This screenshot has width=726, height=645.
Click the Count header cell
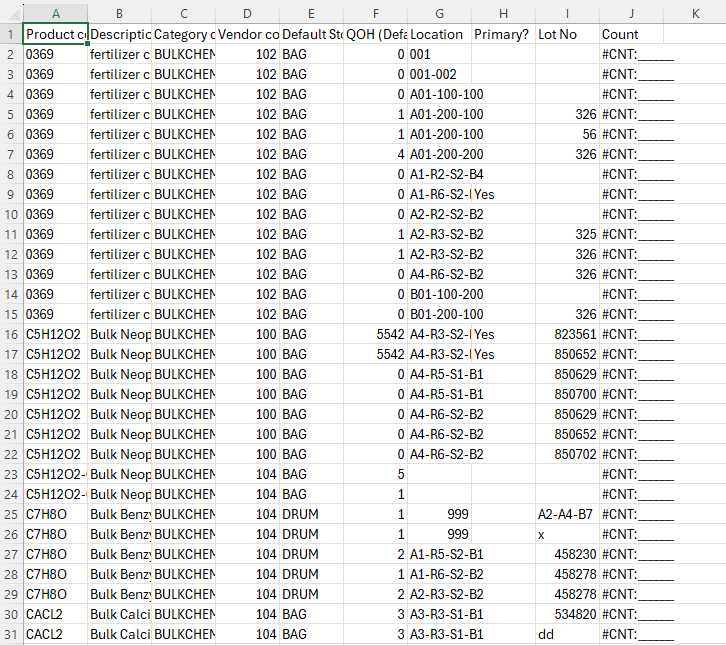pos(631,34)
